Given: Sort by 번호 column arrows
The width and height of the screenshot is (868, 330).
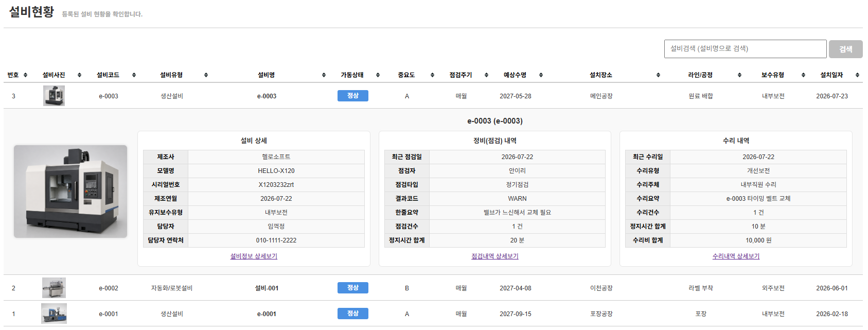Looking at the screenshot, I should tap(25, 75).
